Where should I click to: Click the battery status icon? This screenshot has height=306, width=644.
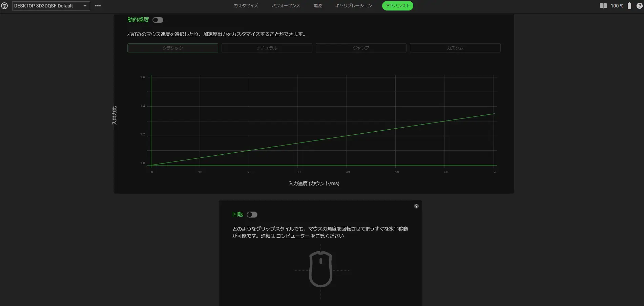click(629, 6)
